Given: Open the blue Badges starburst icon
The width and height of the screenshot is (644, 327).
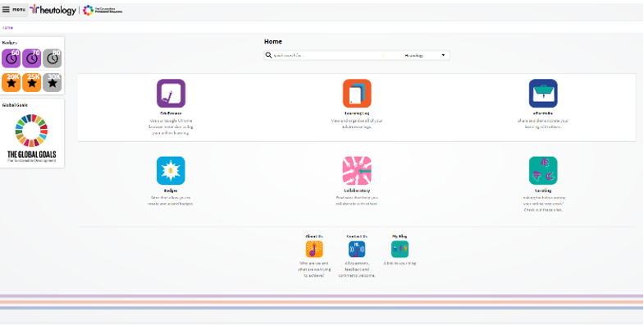Looking at the screenshot, I should (171, 171).
